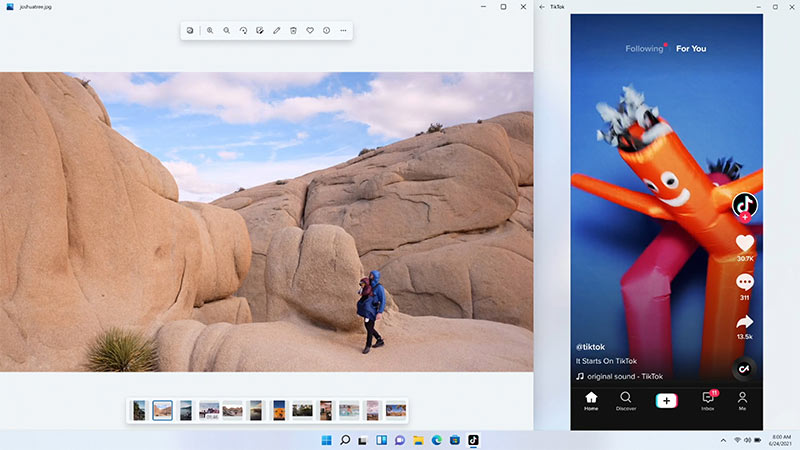Open the clock showing 8:00 AM
Image resolution: width=800 pixels, height=450 pixels.
click(781, 440)
